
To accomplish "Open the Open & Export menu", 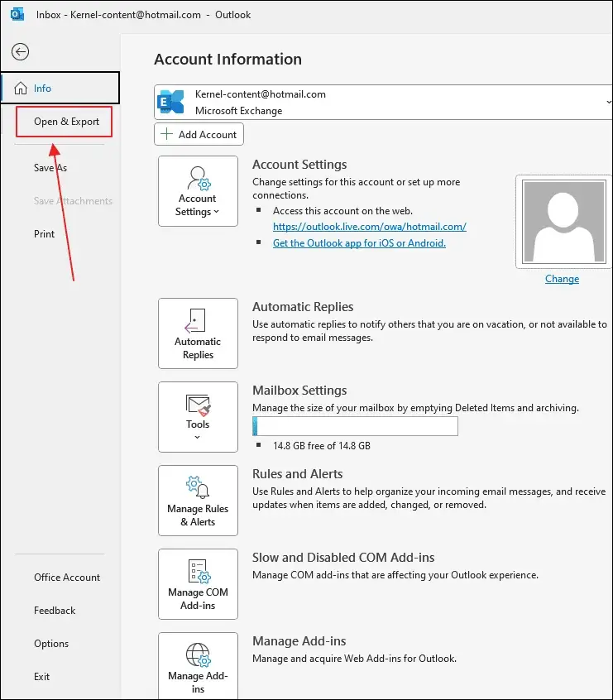I will tap(64, 122).
